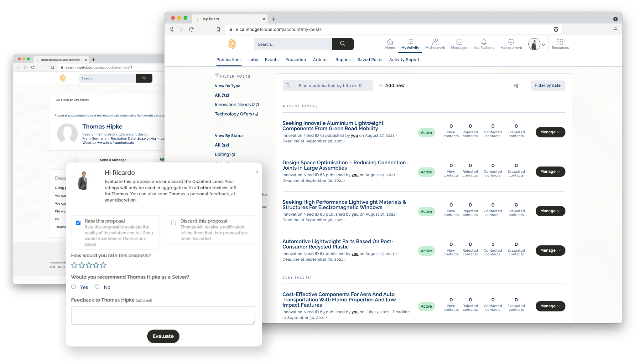This screenshot has width=640, height=364.
Task: Reload the My Posts page
Action: pyautogui.click(x=191, y=29)
